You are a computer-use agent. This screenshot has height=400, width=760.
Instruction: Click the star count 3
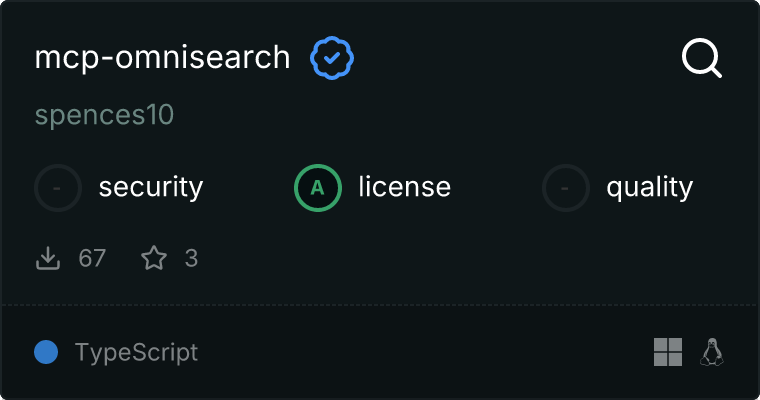(191, 259)
